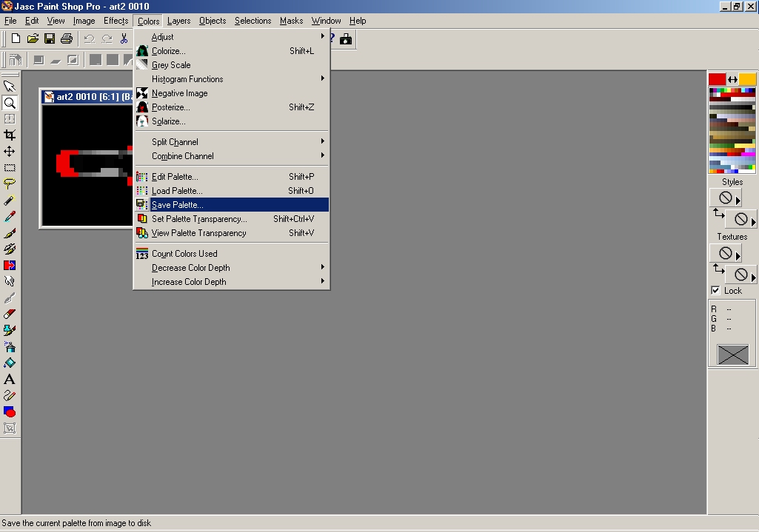The height and width of the screenshot is (532, 759).
Task: Pick a color from available colors palette
Action: pos(732,130)
